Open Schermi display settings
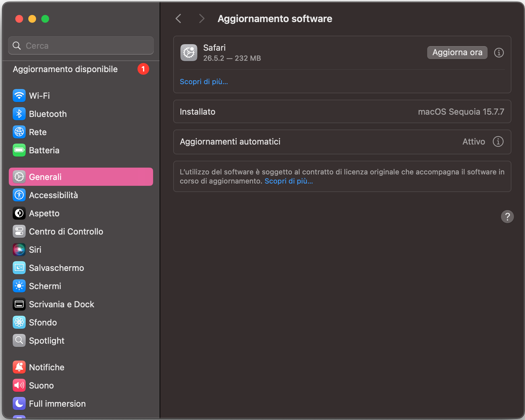Viewport: 525px width, 420px height. click(81, 286)
